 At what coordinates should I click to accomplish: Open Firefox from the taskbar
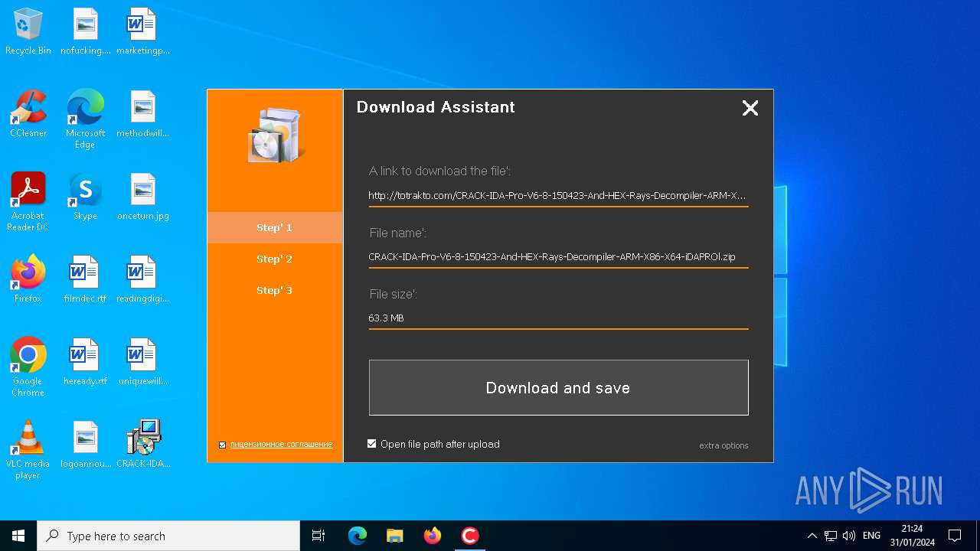pos(433,536)
